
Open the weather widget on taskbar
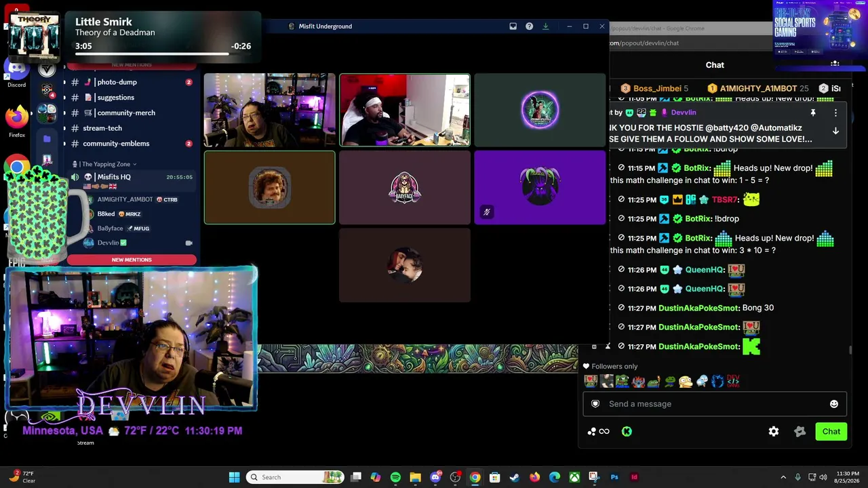point(22,477)
